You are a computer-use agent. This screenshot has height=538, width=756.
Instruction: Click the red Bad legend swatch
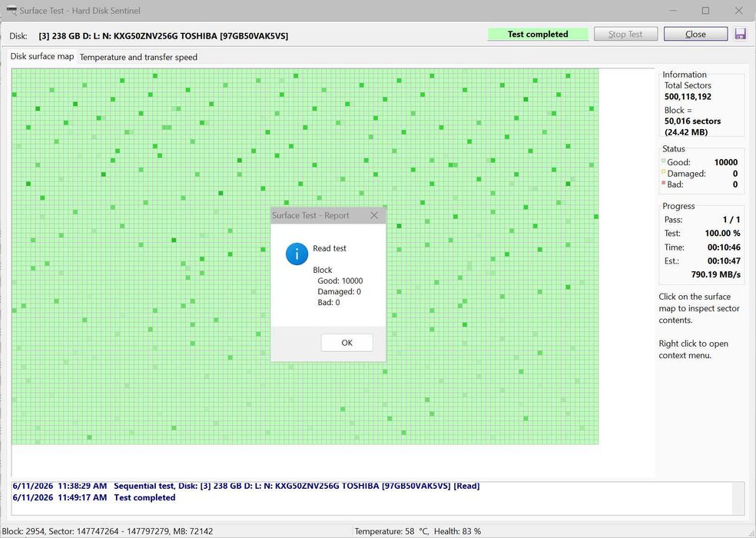[664, 183]
